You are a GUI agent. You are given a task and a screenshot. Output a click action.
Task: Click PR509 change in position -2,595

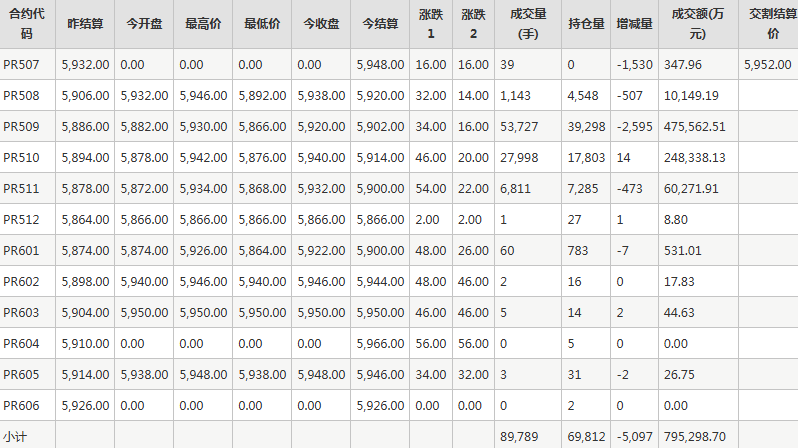click(x=635, y=127)
